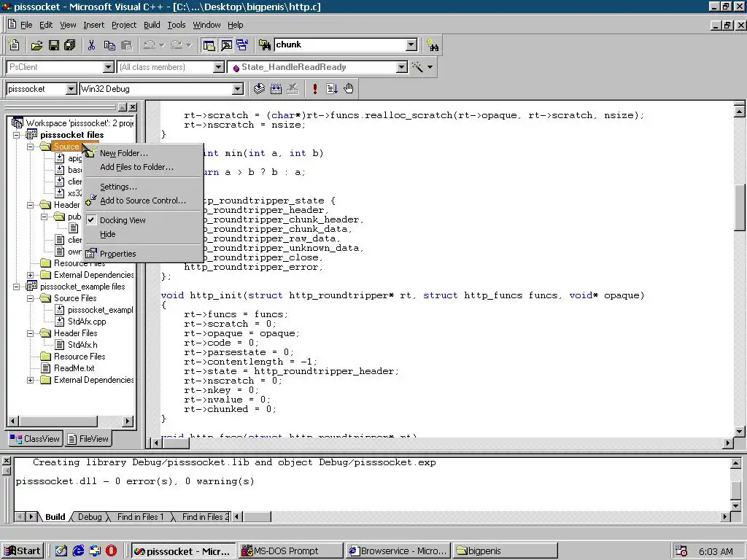Collapse the pisssocket_example files node
Viewport: 747px width, 560px height.
17,287
